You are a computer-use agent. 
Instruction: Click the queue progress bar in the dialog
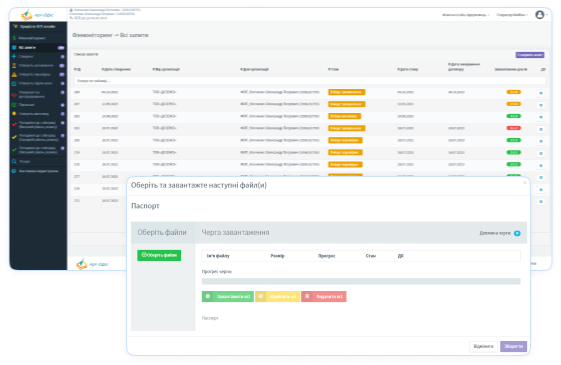361,281
